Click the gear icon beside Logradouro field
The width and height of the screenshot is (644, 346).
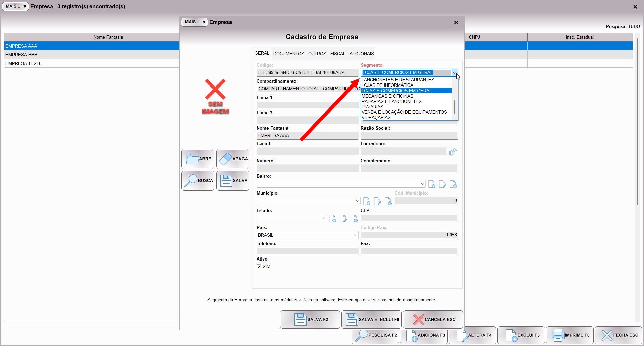coord(452,152)
